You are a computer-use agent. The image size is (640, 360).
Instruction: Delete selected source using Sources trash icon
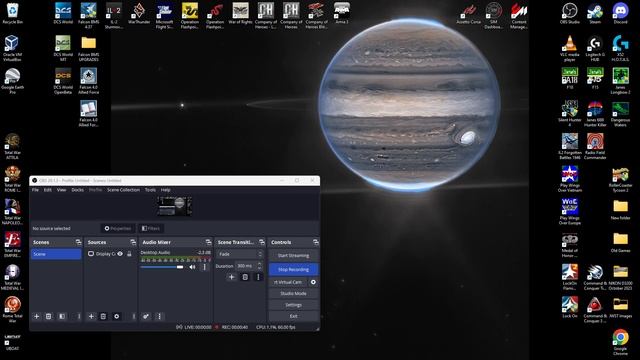point(103,316)
